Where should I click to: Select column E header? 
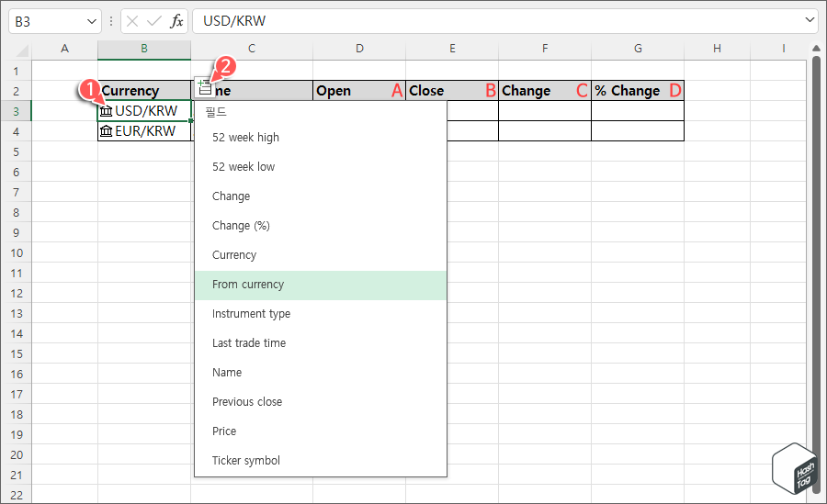coord(452,49)
